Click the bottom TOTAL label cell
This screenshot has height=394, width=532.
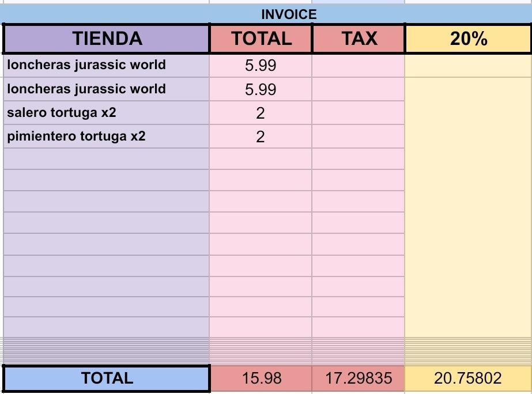pos(107,378)
